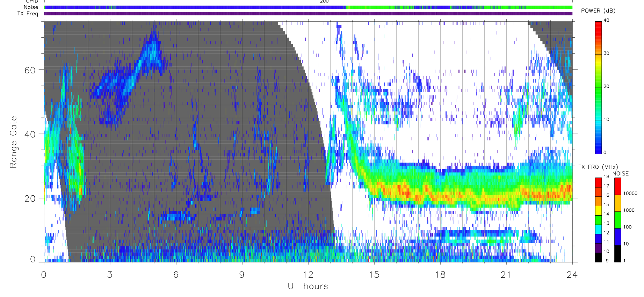The height and width of the screenshot is (297, 644).
Task: Click the 6 label on the UT hours axis
Action: [x=176, y=275]
